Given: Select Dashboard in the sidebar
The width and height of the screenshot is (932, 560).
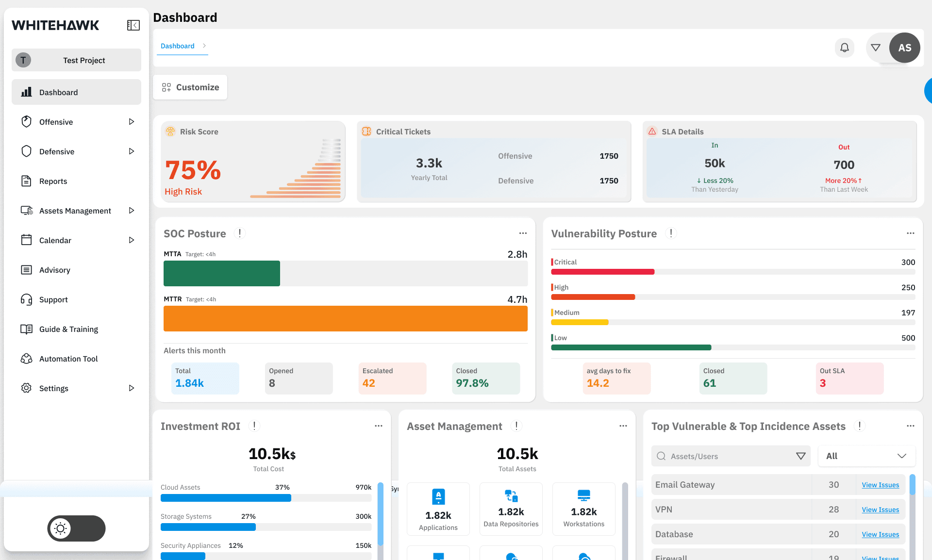Looking at the screenshot, I should [x=76, y=92].
